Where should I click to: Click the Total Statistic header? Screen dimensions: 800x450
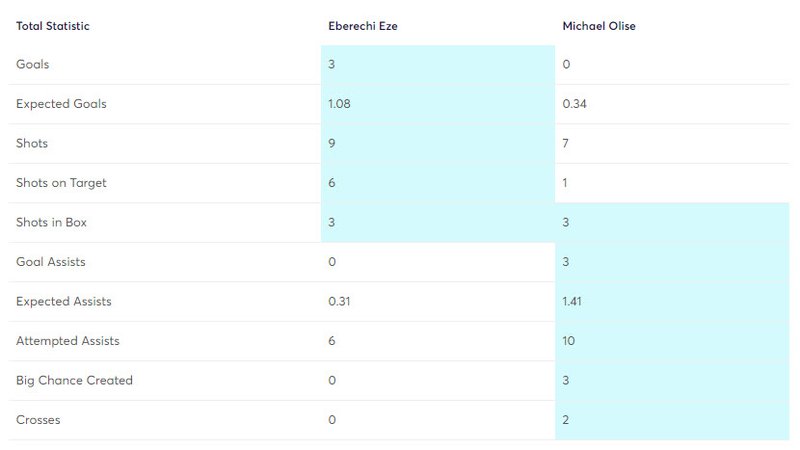[52, 26]
